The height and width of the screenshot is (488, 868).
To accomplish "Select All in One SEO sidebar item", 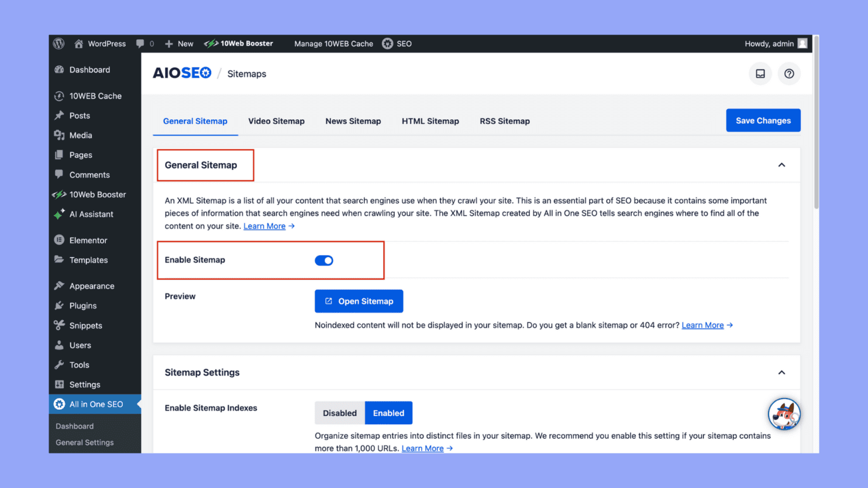I will pyautogui.click(x=95, y=404).
